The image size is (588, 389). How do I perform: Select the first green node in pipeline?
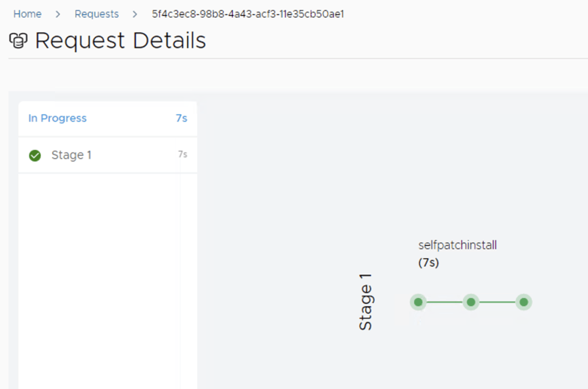418,302
